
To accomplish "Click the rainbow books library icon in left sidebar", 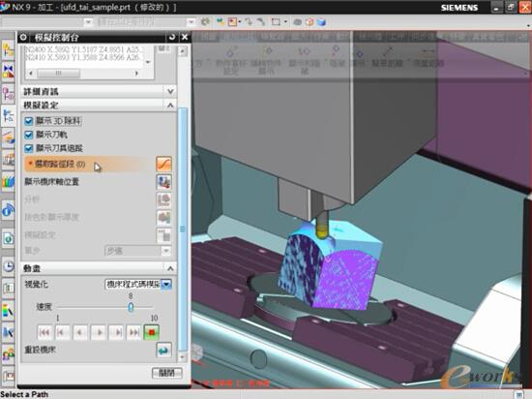I will (x=8, y=181).
